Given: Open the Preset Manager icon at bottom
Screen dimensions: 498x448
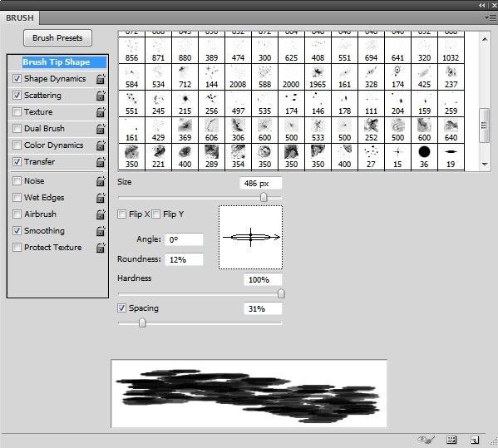Looking at the screenshot, I should 451,440.
